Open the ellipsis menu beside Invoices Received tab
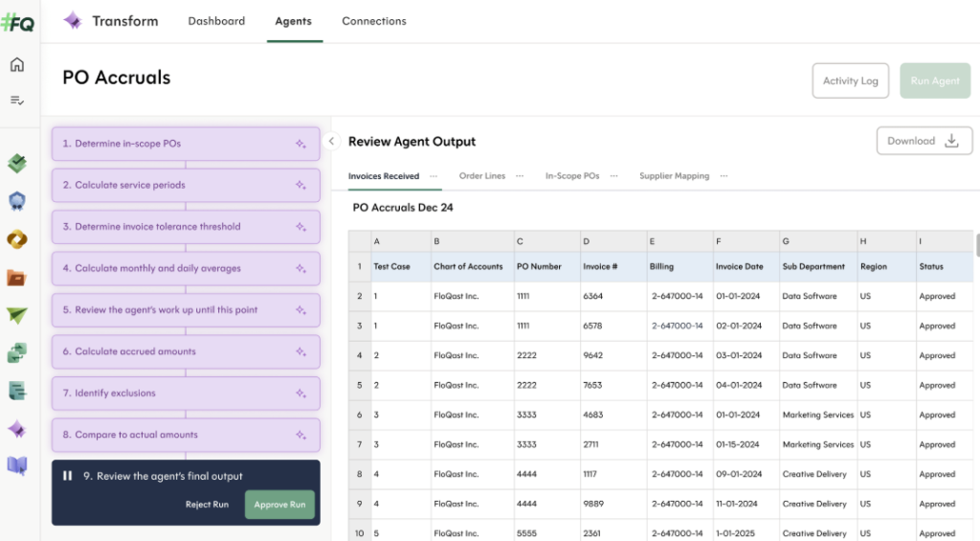 coord(434,176)
